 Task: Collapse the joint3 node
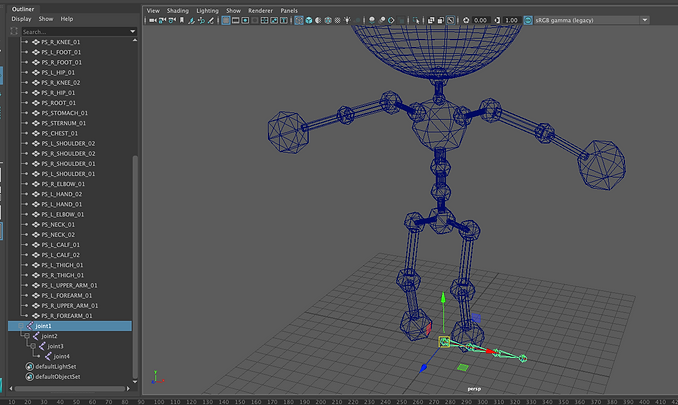point(33,346)
